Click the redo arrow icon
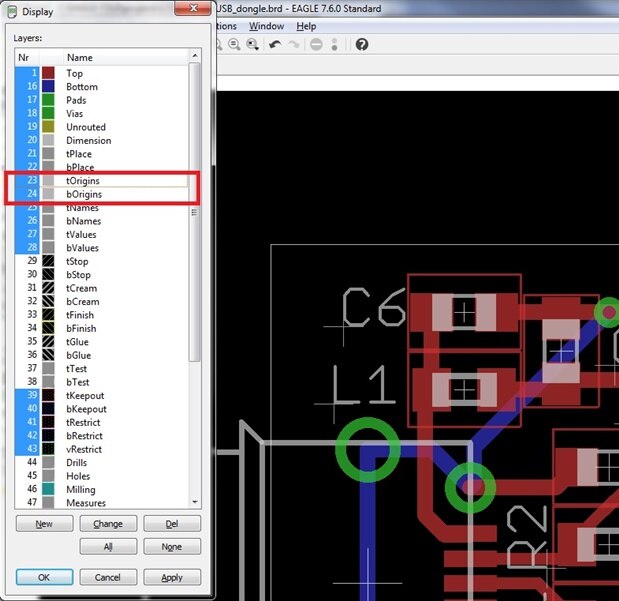Viewport: 619px width, 601px height. point(294,45)
